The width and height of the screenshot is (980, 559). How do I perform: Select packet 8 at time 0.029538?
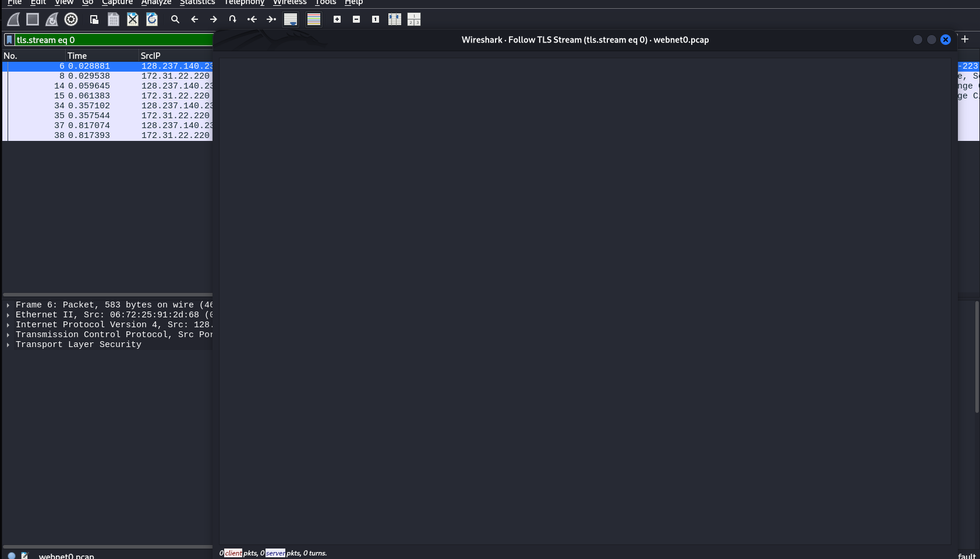click(x=108, y=76)
